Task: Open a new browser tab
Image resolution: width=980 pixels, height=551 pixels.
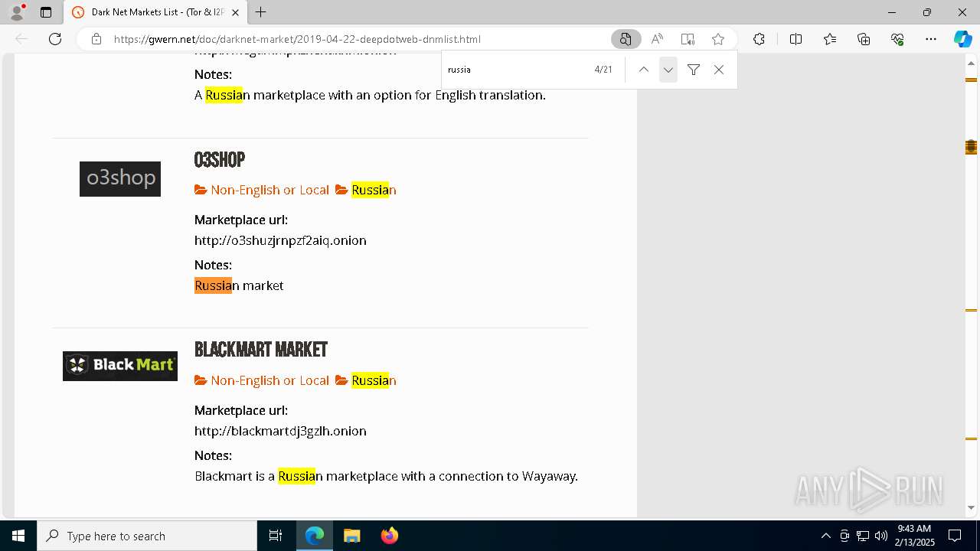Action: tap(260, 12)
